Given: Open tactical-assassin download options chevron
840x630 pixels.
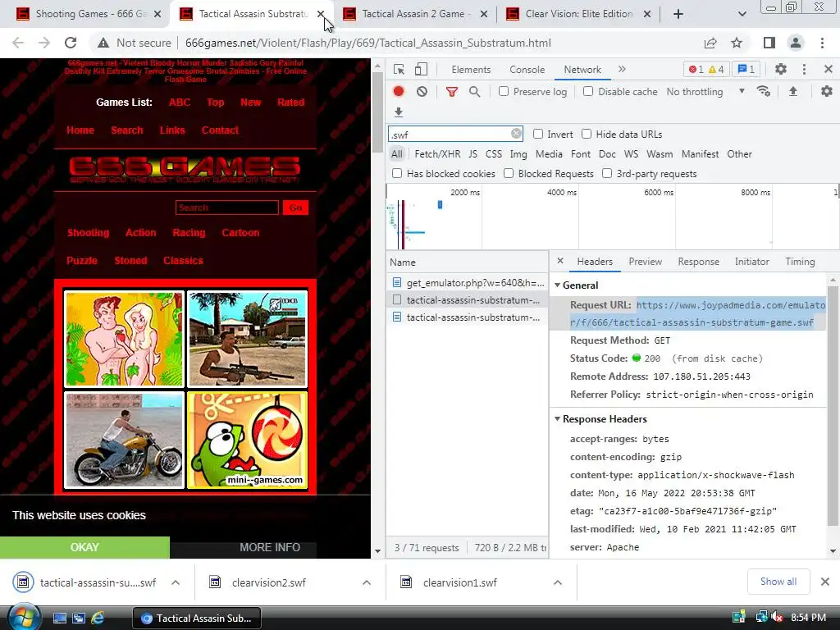Looking at the screenshot, I should pyautogui.click(x=176, y=582).
